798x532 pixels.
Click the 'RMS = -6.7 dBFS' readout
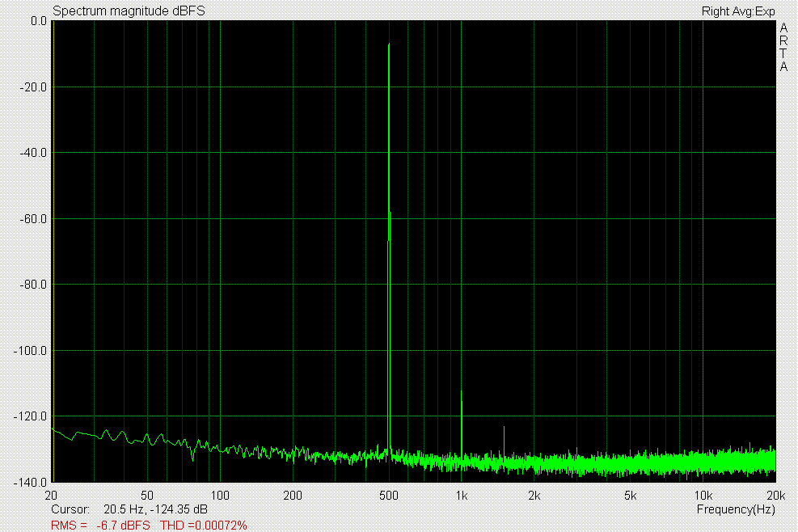100,525
